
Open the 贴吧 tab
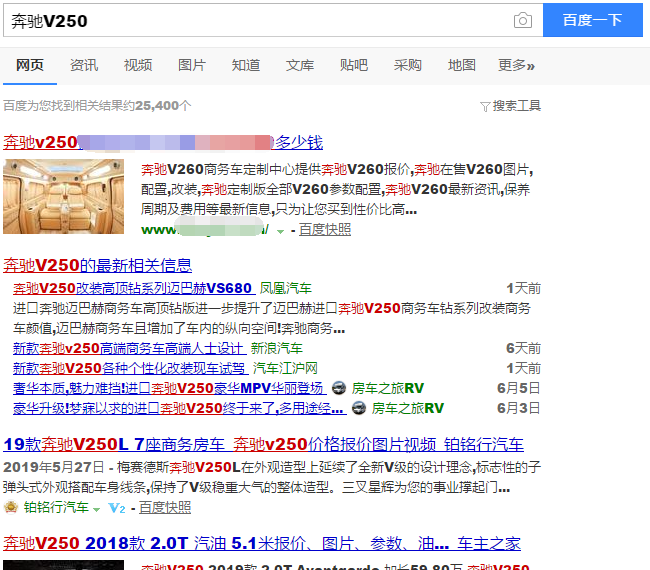click(x=354, y=65)
